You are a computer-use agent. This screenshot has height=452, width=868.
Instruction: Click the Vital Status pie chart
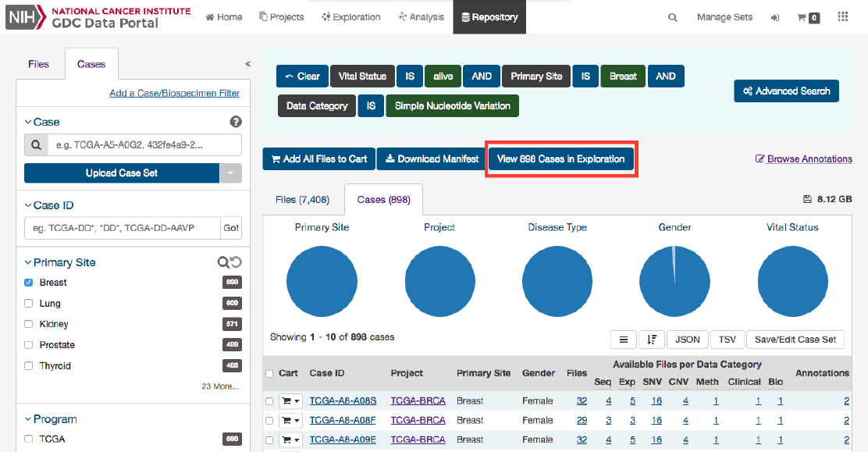tap(793, 281)
